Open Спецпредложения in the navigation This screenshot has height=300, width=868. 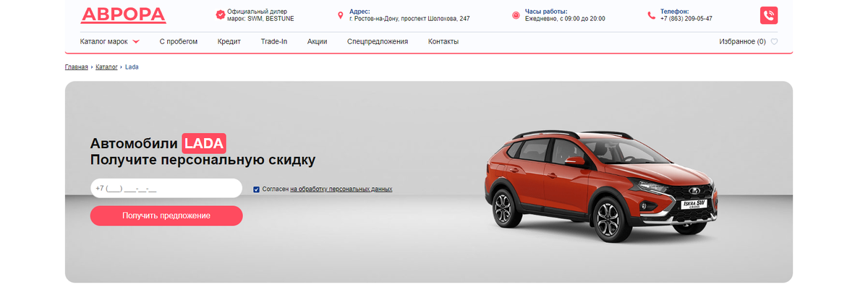pyautogui.click(x=378, y=41)
